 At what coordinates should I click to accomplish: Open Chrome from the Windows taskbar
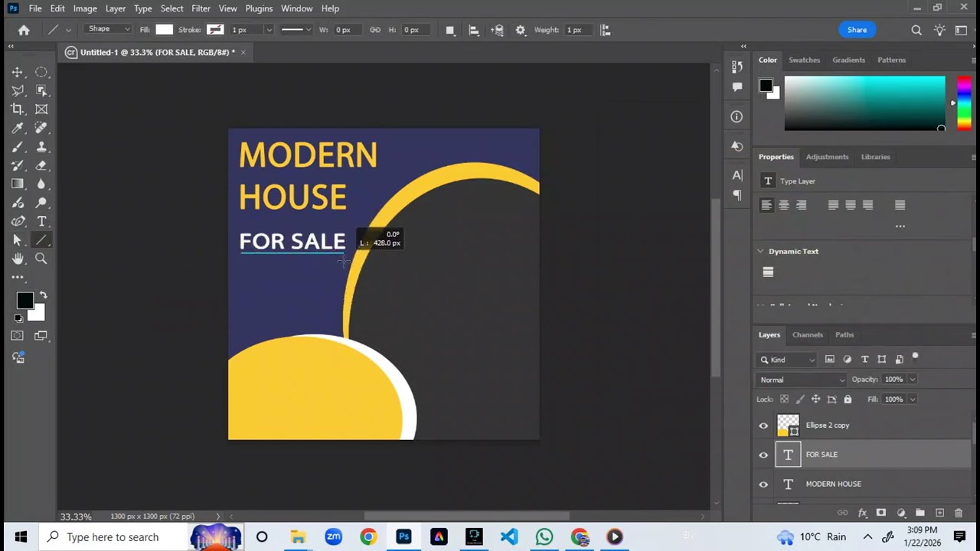[368, 536]
